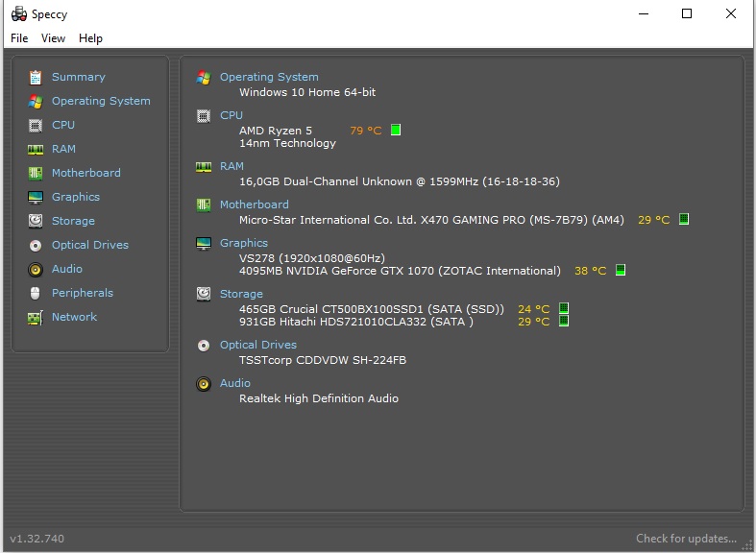The width and height of the screenshot is (756, 553).
Task: Open the Help menu
Action: tap(90, 38)
